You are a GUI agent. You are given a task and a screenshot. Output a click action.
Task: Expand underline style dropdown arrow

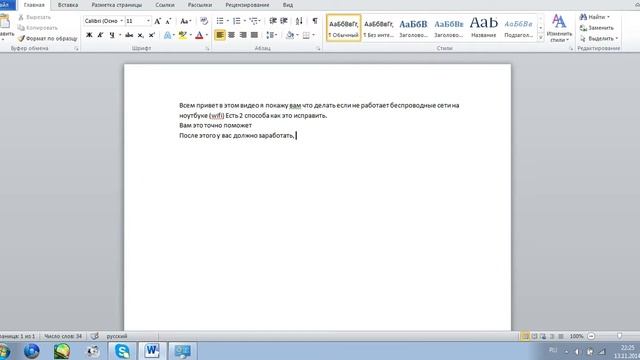pyautogui.click(x=120, y=36)
